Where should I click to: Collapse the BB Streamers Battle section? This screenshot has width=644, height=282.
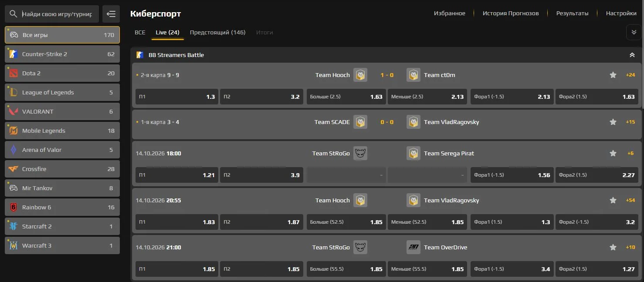coord(632,55)
